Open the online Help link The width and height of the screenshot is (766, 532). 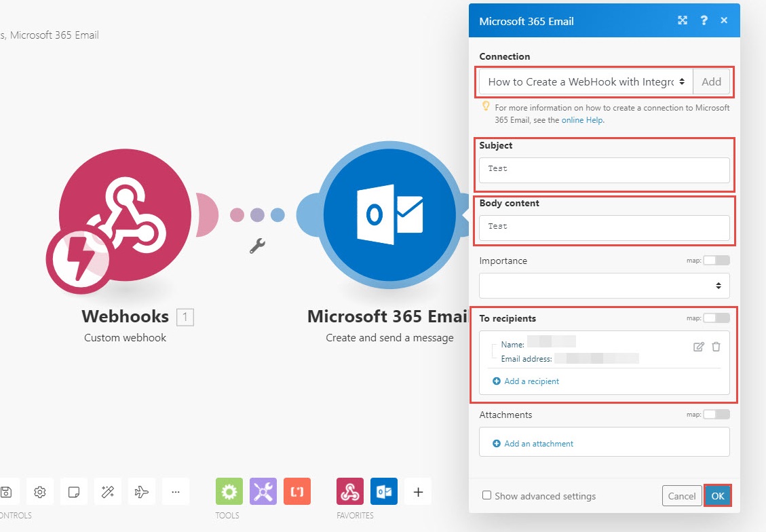point(582,120)
